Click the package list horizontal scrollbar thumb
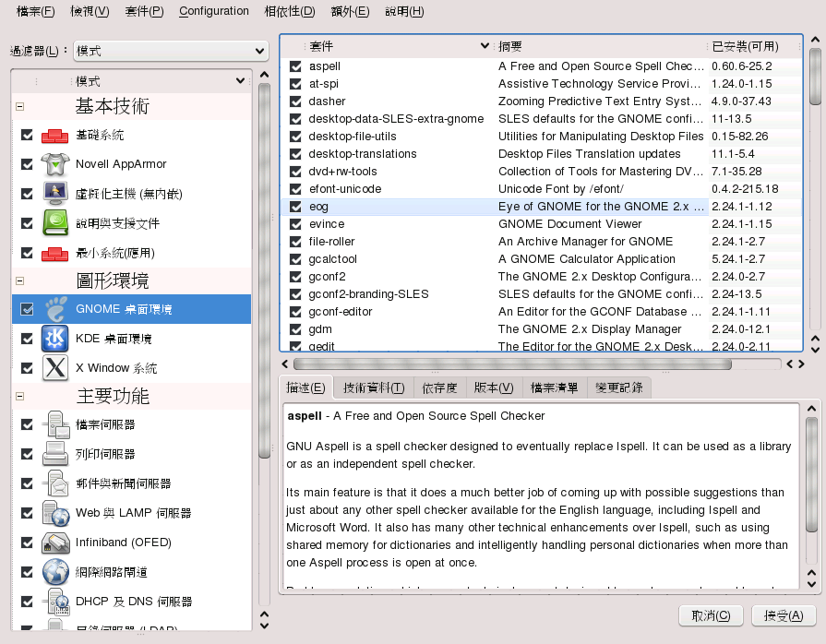The width and height of the screenshot is (826, 644). [x=512, y=364]
